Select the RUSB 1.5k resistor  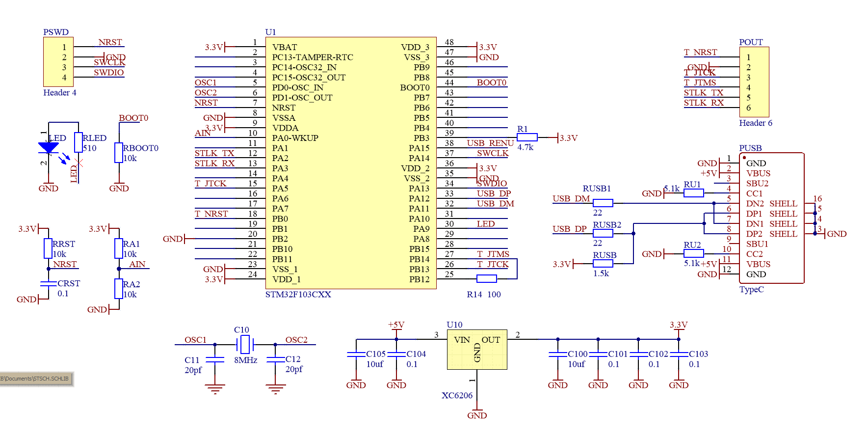tap(603, 264)
